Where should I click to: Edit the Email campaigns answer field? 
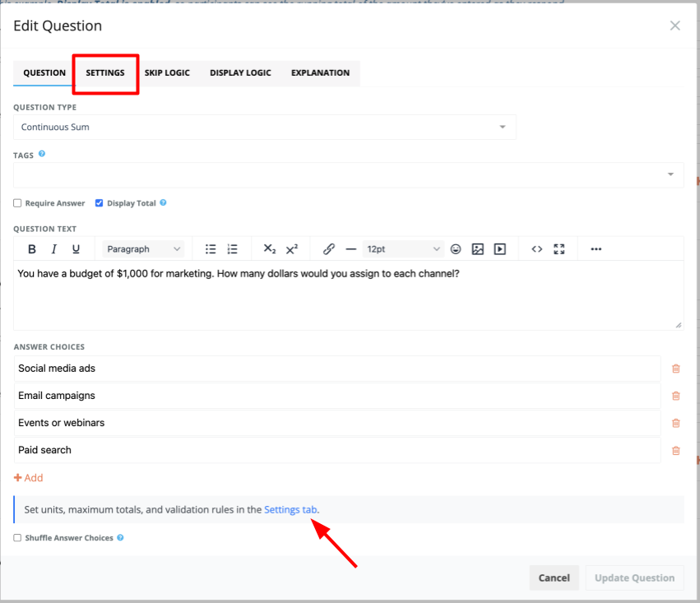click(x=337, y=396)
